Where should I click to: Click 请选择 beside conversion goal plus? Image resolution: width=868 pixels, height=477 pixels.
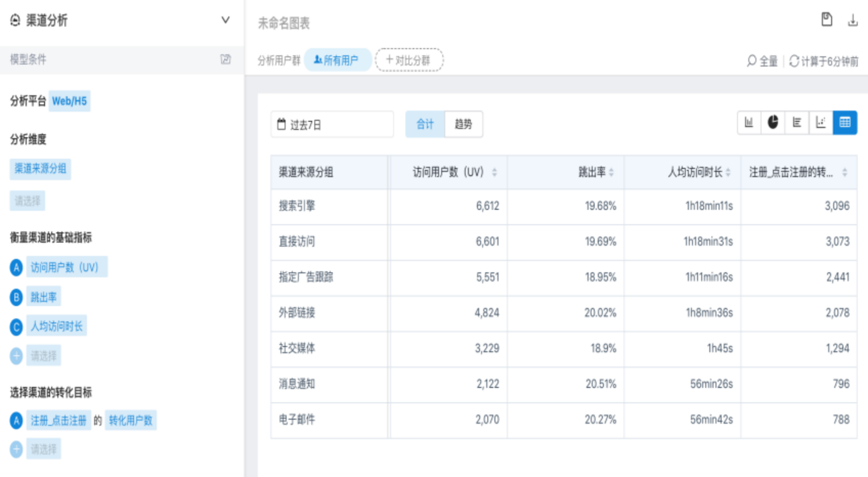[x=44, y=449]
